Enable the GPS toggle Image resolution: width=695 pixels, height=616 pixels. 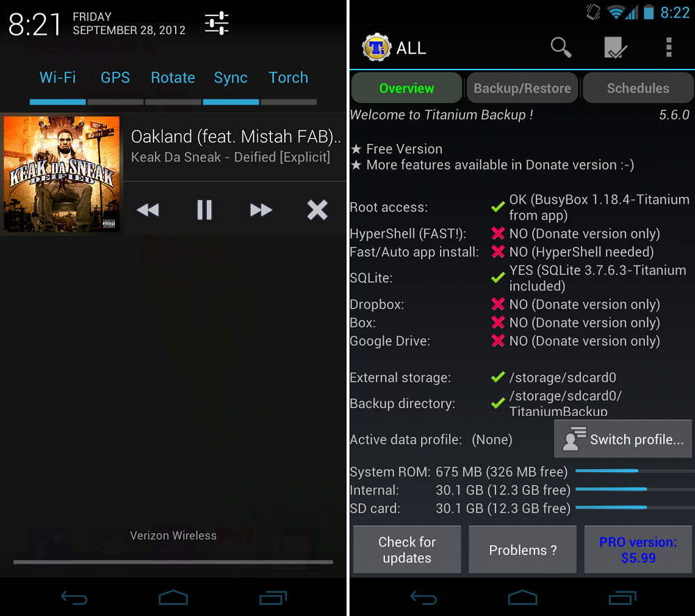[115, 79]
